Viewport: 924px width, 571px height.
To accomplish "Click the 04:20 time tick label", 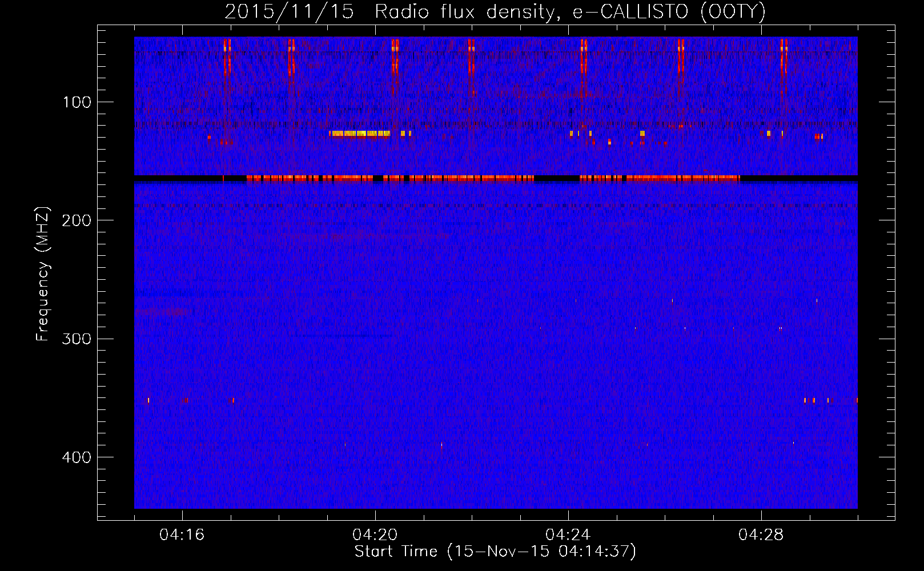I will (375, 535).
